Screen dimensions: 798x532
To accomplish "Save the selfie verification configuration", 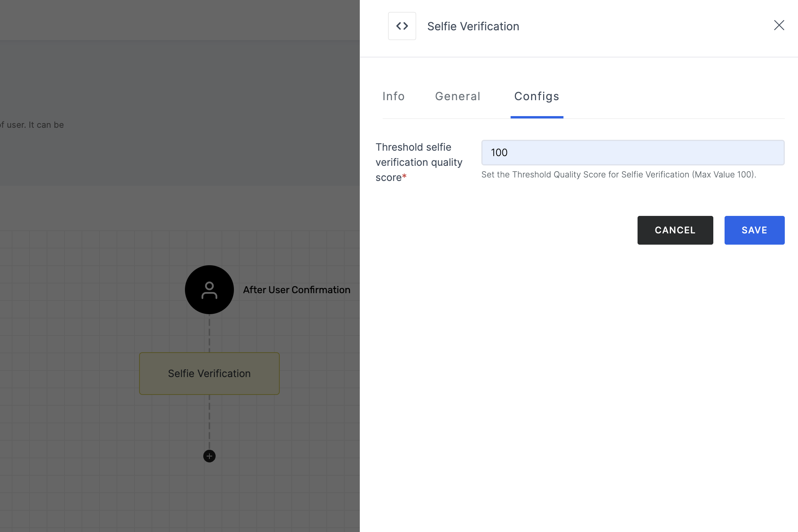I will 754,230.
